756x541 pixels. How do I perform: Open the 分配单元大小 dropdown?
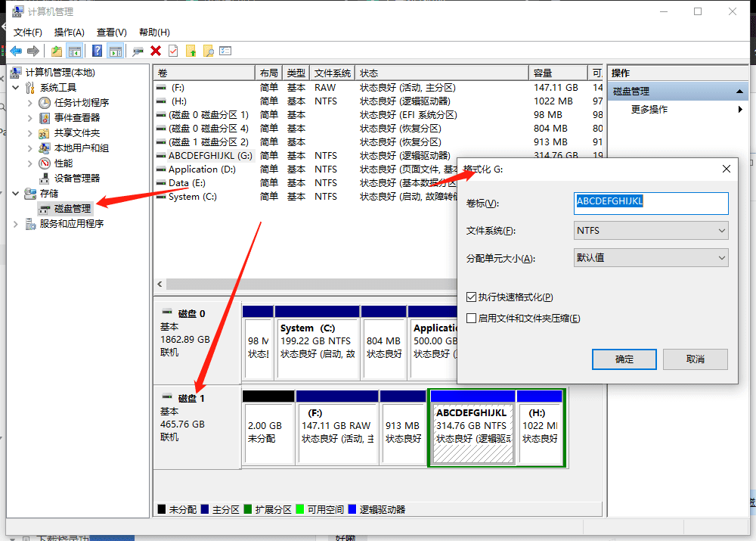tap(651, 258)
